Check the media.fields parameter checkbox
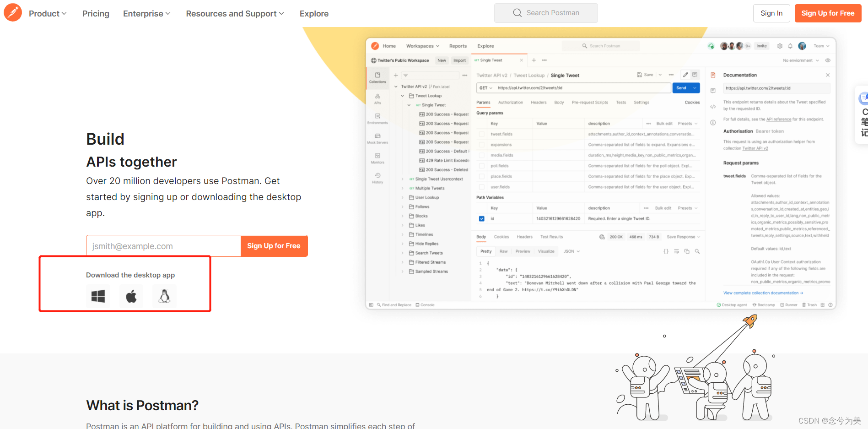868x429 pixels. coord(481,155)
